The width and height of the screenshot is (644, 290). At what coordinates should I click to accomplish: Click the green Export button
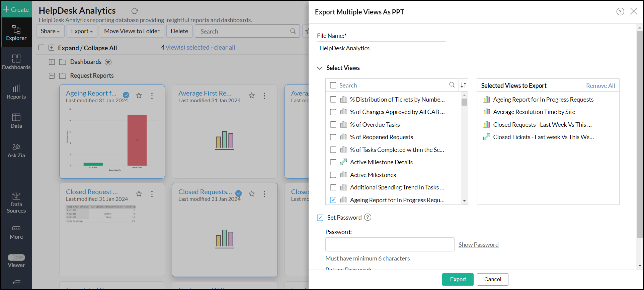[x=458, y=279]
